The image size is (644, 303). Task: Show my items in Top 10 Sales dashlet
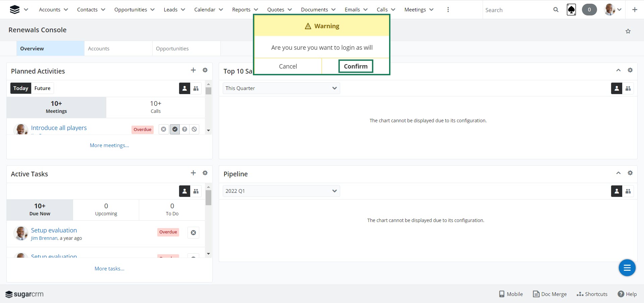[616, 88]
